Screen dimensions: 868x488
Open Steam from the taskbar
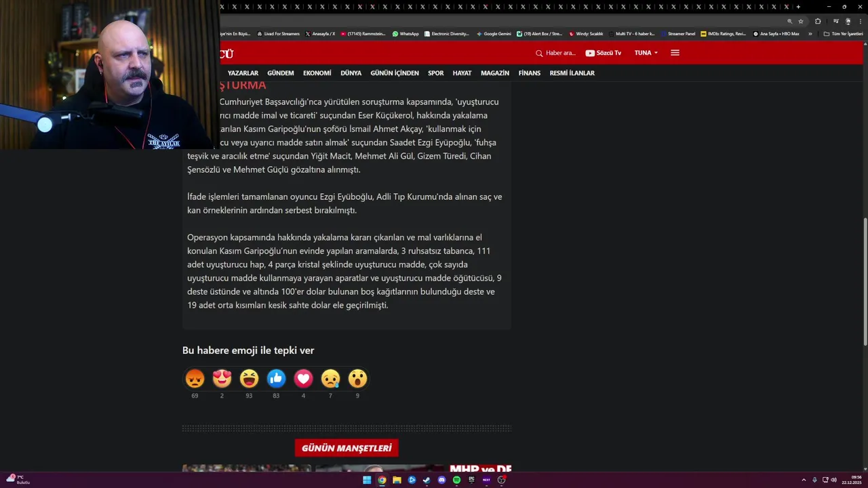(427, 480)
